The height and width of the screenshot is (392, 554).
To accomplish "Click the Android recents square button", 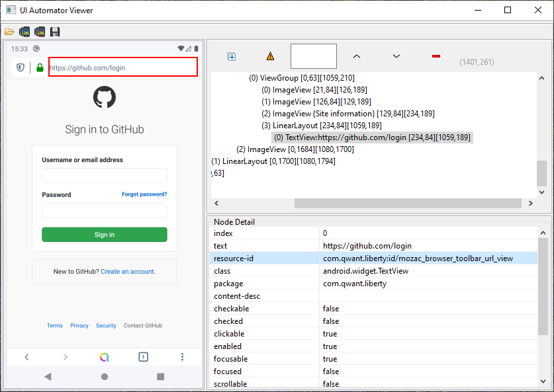I will point(160,377).
